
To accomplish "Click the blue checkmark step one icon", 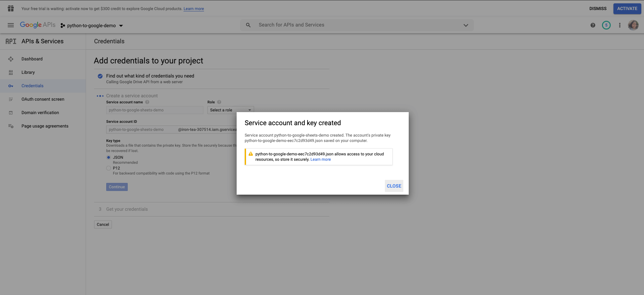I will (100, 76).
